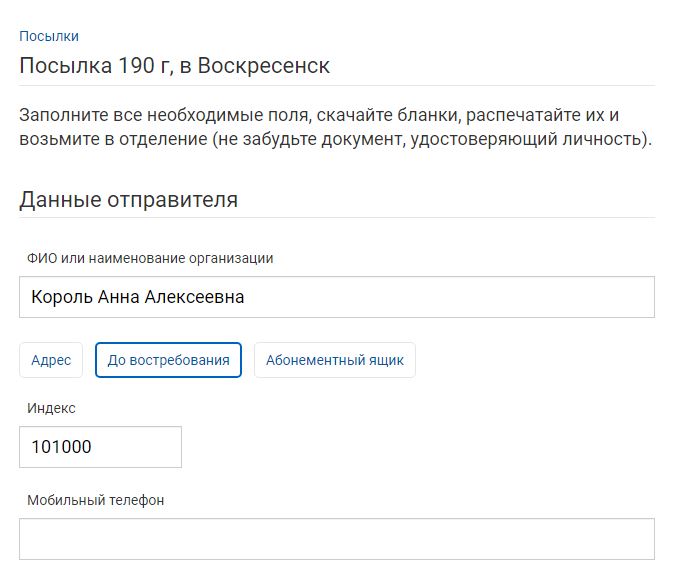This screenshot has height=581, width=682.
Task: Click the Данные отправителя section heading
Action: point(128,199)
